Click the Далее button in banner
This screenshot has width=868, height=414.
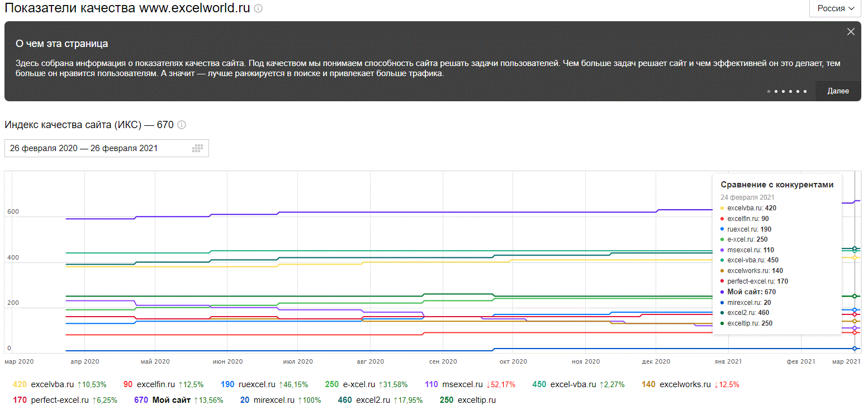(x=838, y=91)
